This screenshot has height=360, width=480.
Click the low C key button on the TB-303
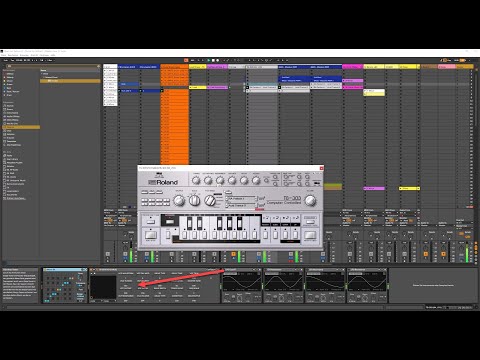(184, 235)
